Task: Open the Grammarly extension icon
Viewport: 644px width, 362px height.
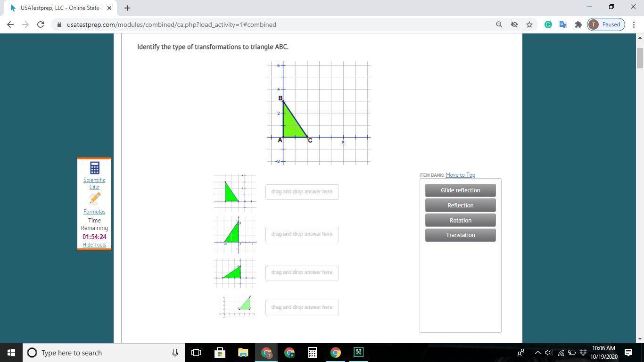Action: [x=548, y=25]
